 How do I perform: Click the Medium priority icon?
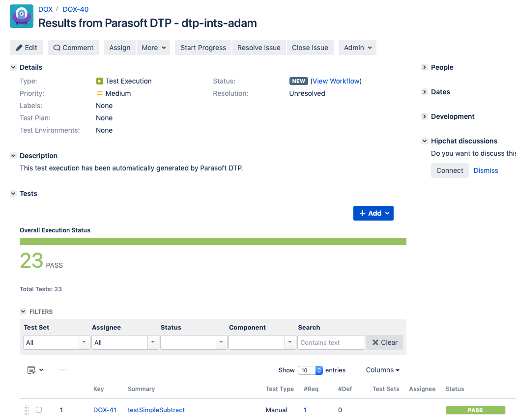[x=99, y=93]
